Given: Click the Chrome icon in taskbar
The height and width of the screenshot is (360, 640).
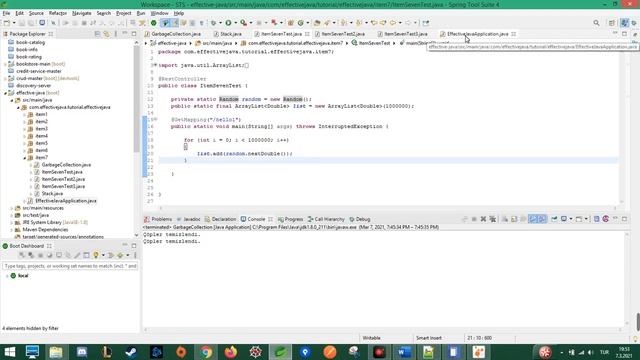Looking at the screenshot, I should pos(206,352).
